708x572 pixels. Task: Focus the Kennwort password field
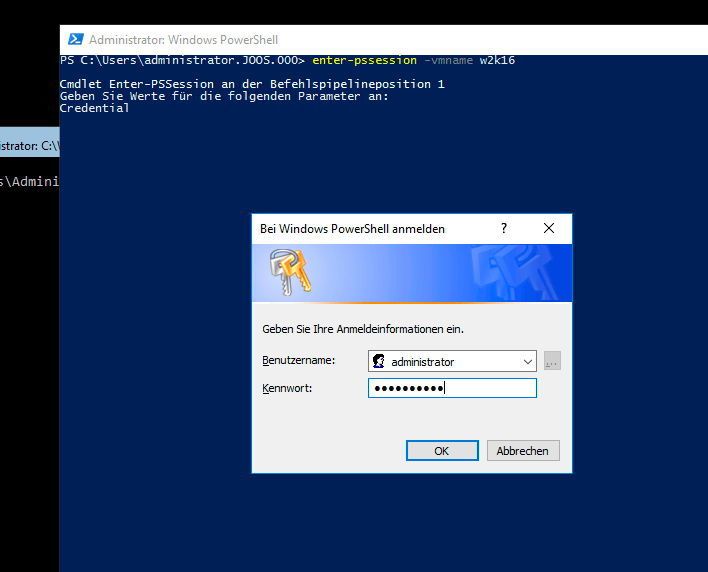(452, 388)
